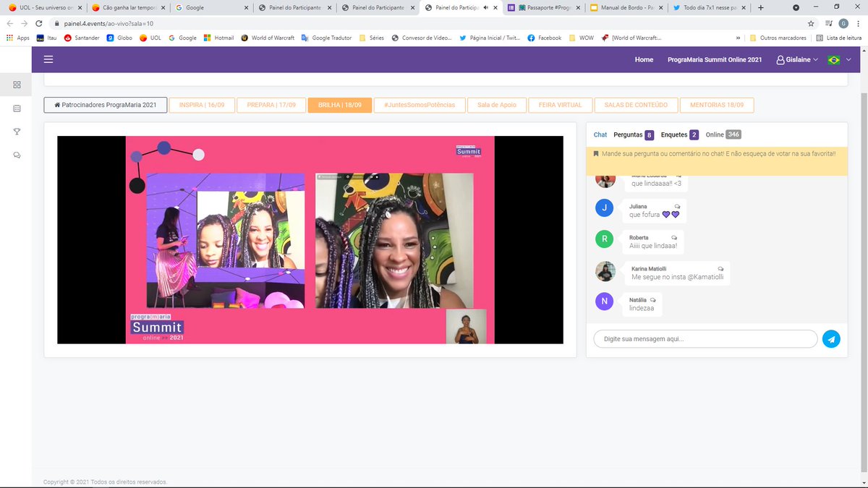The width and height of the screenshot is (868, 488).
Task: Open a new browser tab with plus button
Action: tap(760, 7)
